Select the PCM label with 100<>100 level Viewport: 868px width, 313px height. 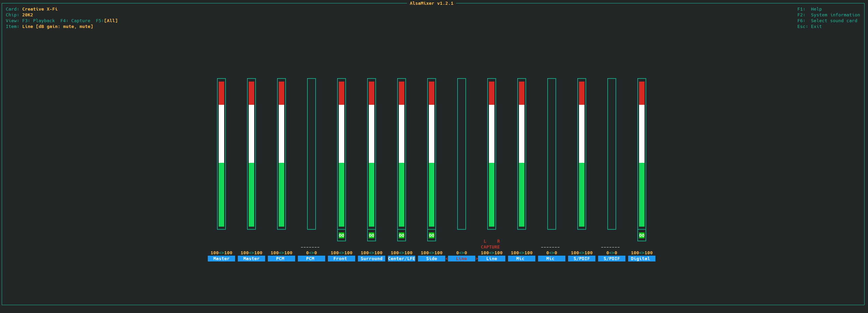point(281,259)
